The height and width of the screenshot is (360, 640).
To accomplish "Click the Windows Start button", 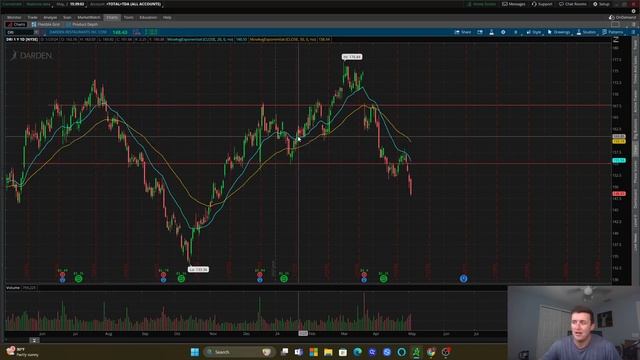I will click(x=195, y=352).
